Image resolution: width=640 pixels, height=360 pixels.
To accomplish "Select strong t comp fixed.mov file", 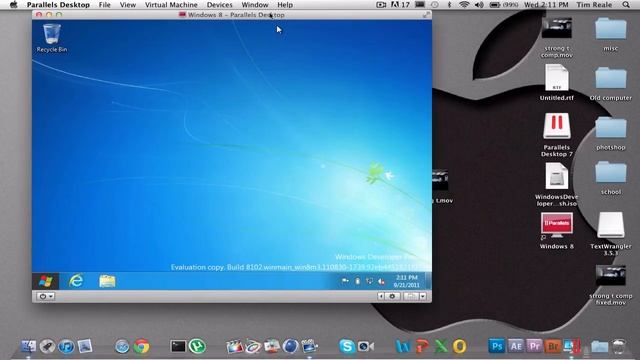I will click(x=611, y=285).
